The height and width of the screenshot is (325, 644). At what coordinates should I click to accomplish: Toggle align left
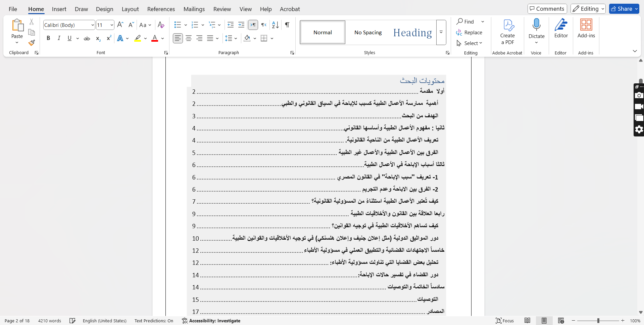point(178,38)
